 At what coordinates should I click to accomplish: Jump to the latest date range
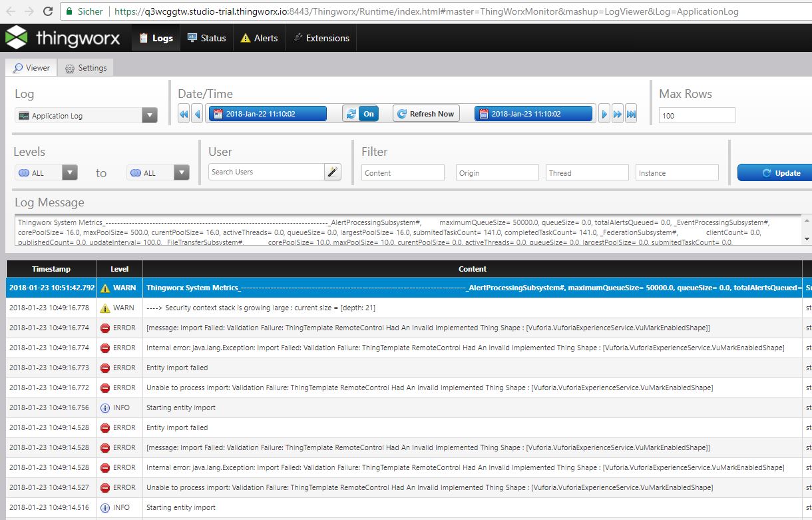click(632, 114)
